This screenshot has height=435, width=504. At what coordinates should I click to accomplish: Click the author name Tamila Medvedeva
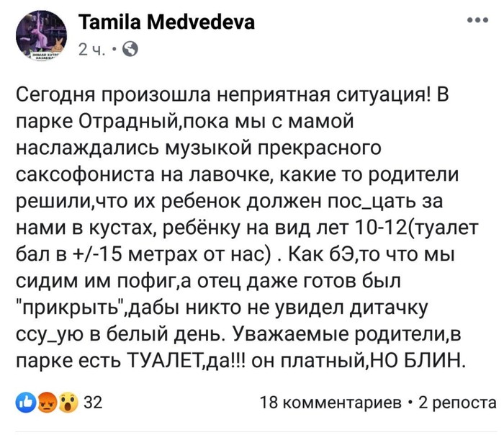click(x=166, y=23)
